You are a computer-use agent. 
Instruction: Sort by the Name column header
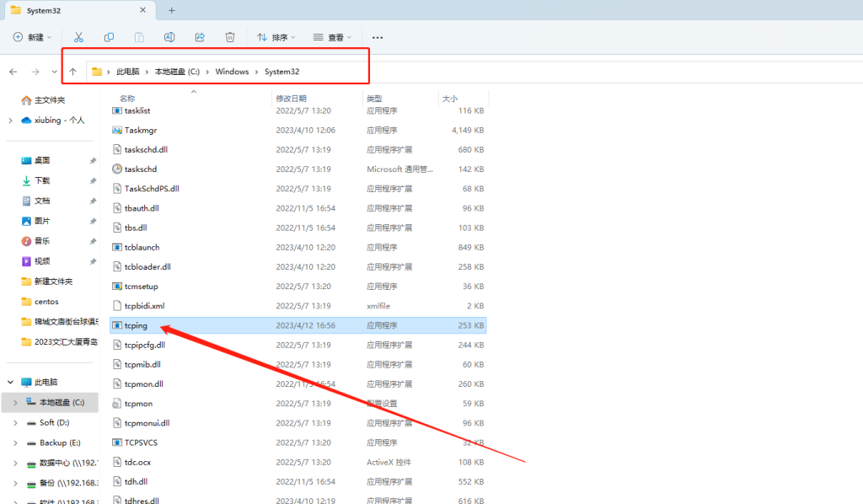pyautogui.click(x=127, y=99)
